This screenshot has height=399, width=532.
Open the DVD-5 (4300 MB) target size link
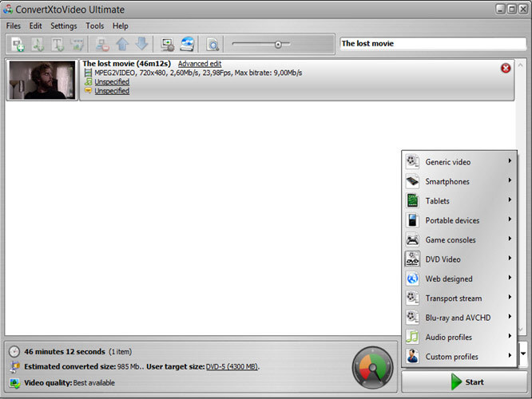click(232, 366)
